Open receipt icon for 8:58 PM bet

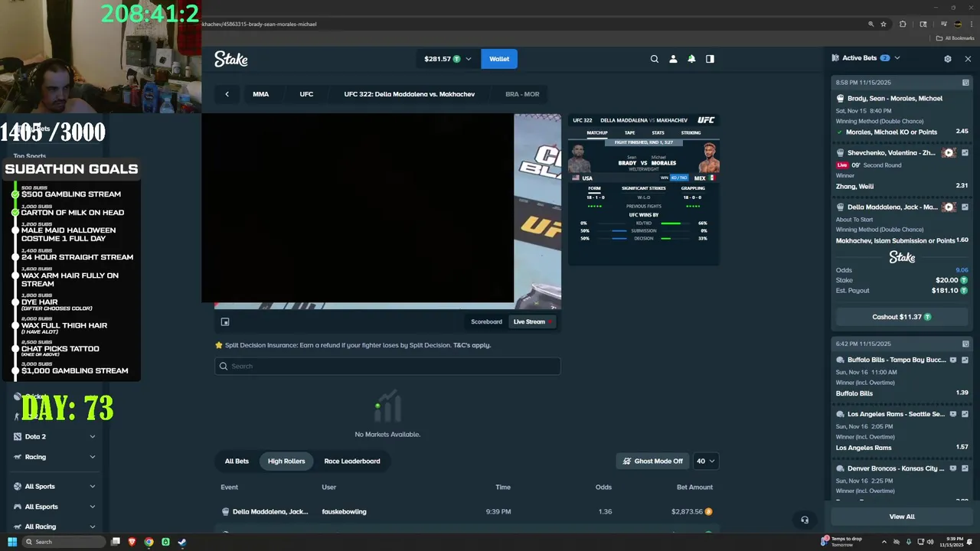pos(965,83)
